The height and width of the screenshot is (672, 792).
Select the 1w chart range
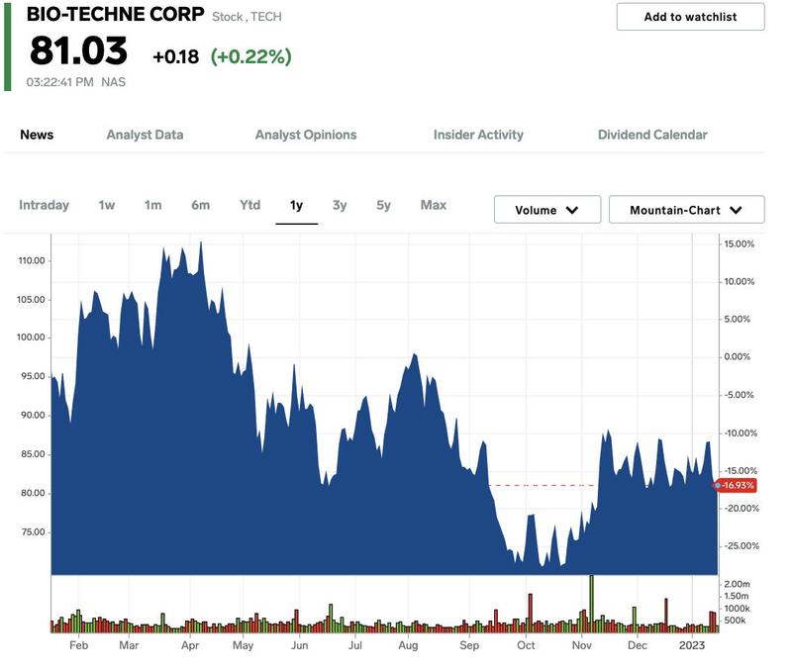point(107,205)
